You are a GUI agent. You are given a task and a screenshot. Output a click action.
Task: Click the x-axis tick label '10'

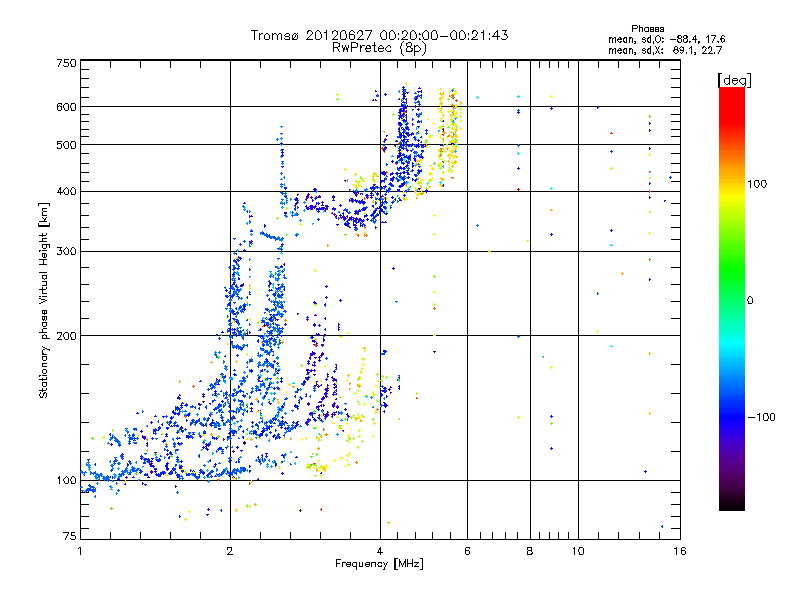[578, 551]
